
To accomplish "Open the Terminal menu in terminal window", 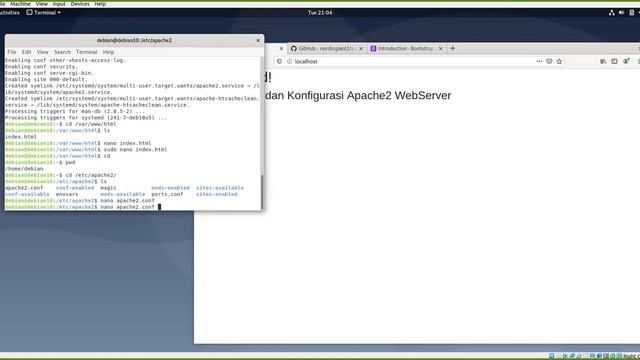I will 87,52.
